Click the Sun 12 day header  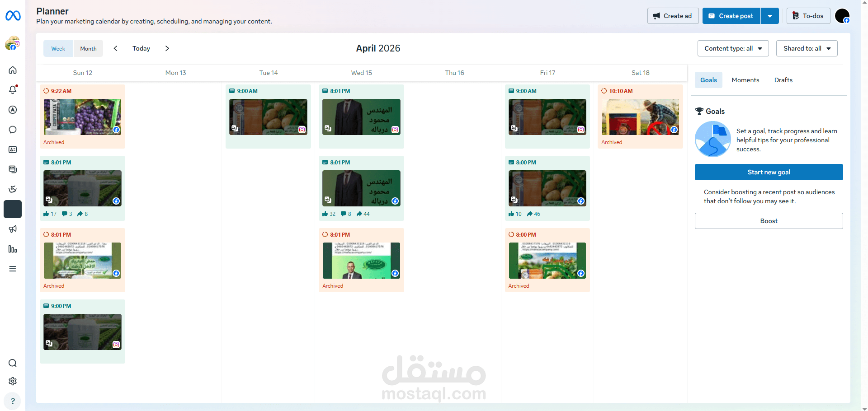tap(83, 73)
